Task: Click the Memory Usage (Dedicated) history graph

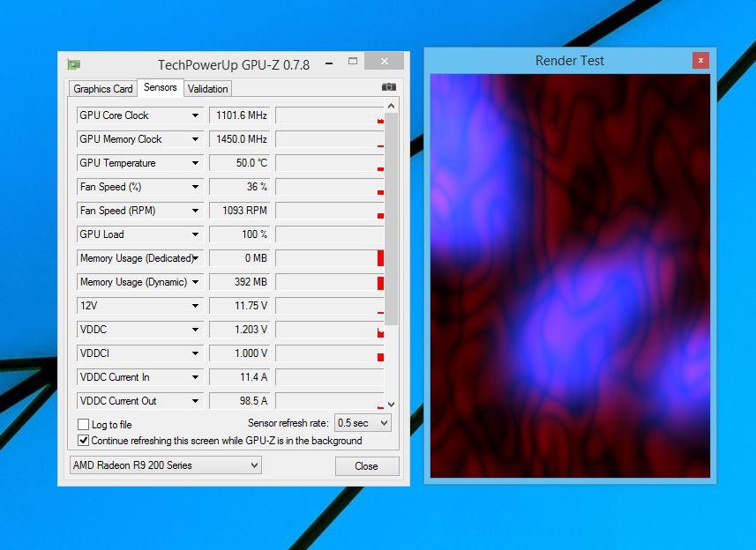Action: click(330, 258)
